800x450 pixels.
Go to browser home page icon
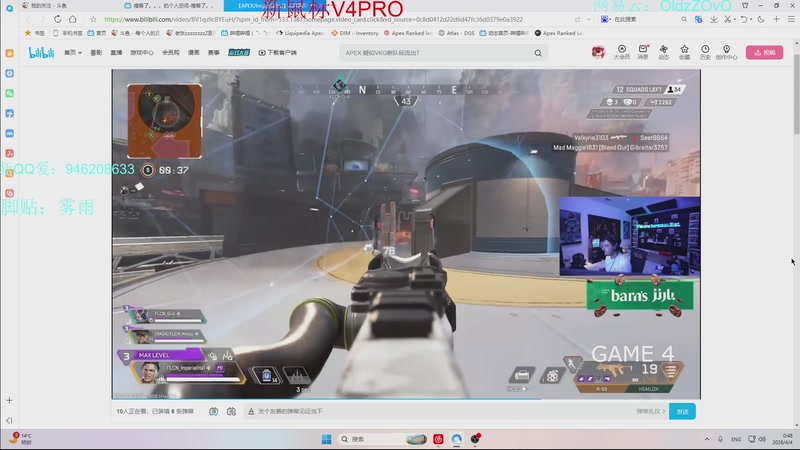[x=73, y=19]
